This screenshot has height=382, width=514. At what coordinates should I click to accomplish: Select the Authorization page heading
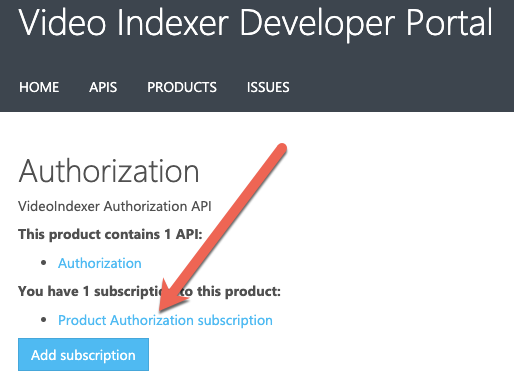click(x=109, y=172)
